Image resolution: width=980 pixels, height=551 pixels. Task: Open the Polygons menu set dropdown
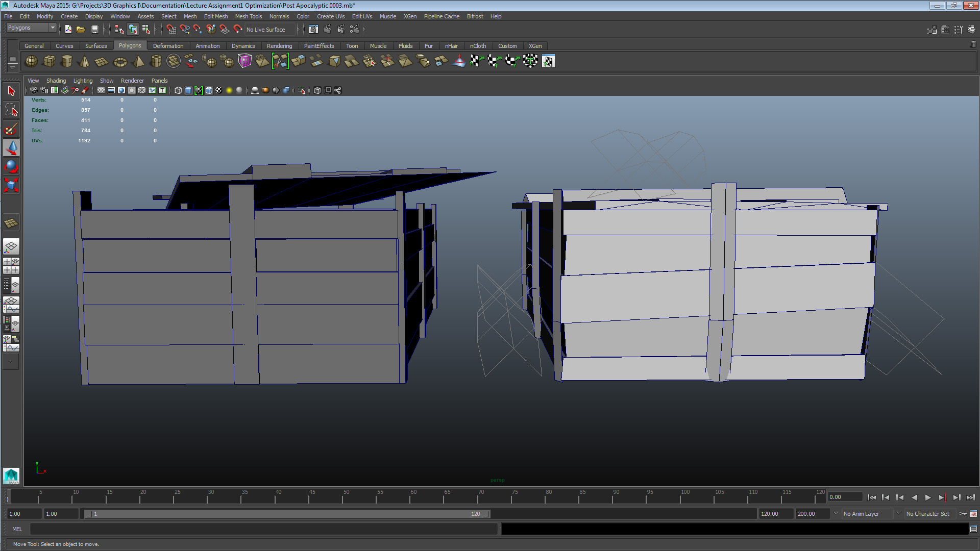coord(31,28)
